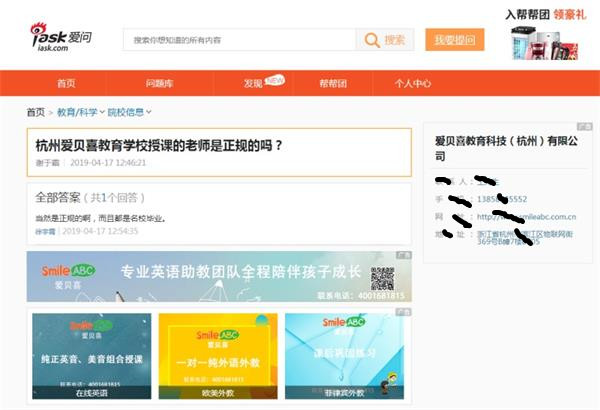Screen dimensions: 600x410
Task: Open the 帮帮团 navigation tab
Action: click(x=333, y=83)
